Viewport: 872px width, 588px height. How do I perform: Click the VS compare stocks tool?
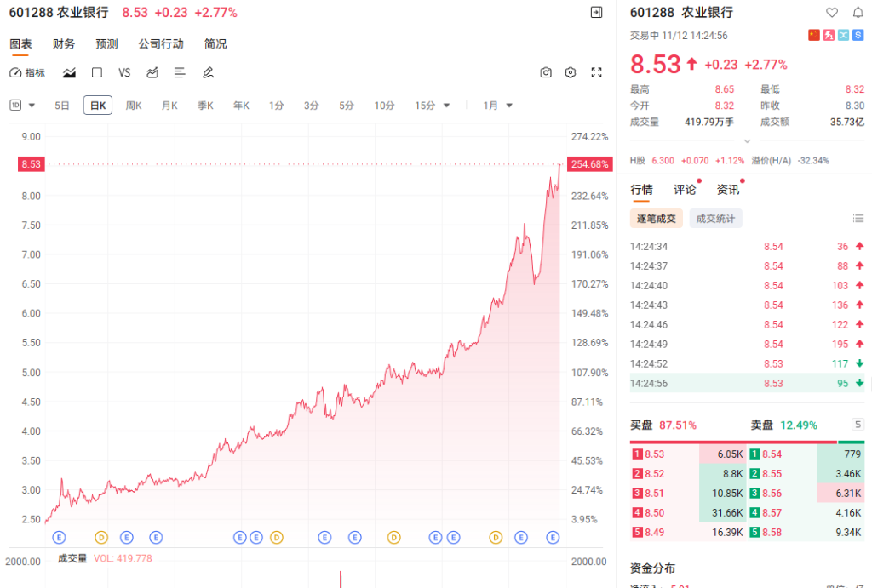(x=124, y=73)
